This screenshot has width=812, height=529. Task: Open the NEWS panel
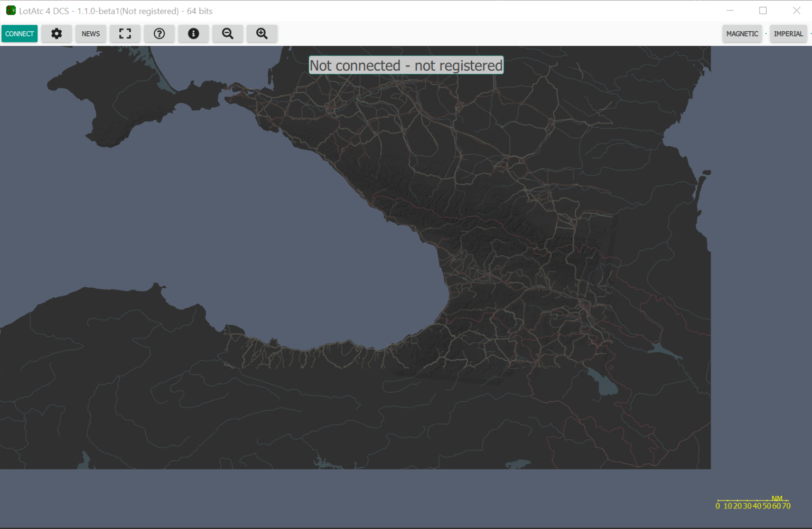(91, 34)
